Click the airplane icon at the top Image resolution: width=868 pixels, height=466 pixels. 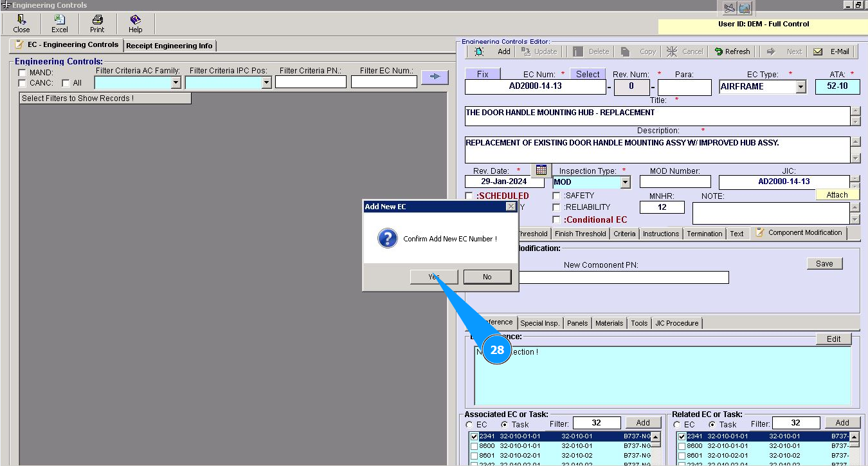click(729, 8)
